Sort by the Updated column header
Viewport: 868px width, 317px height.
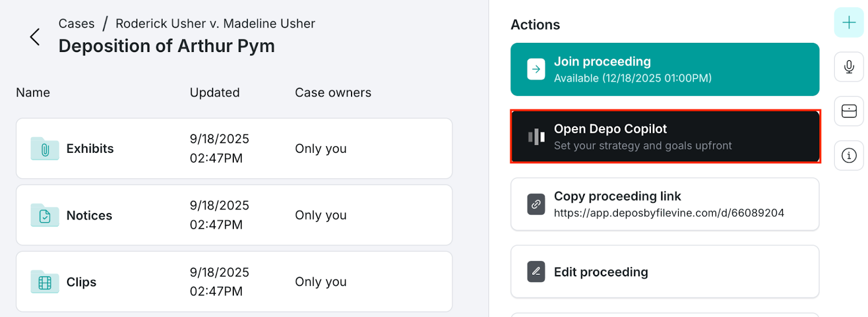coord(215,93)
